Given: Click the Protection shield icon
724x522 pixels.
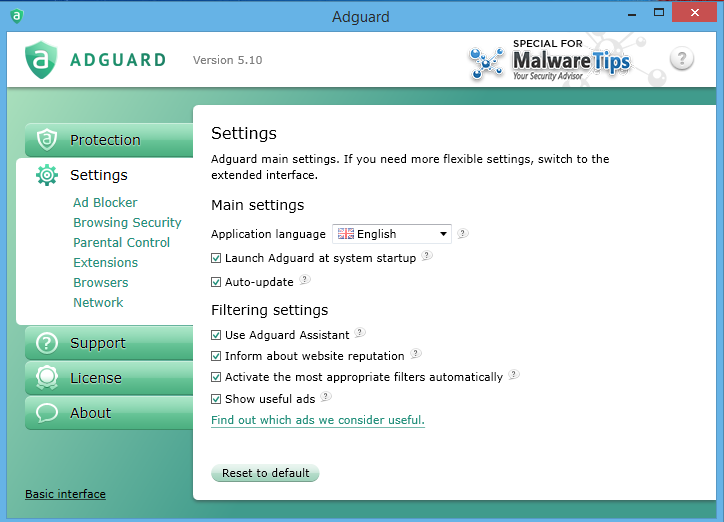Looking at the screenshot, I should [47, 139].
